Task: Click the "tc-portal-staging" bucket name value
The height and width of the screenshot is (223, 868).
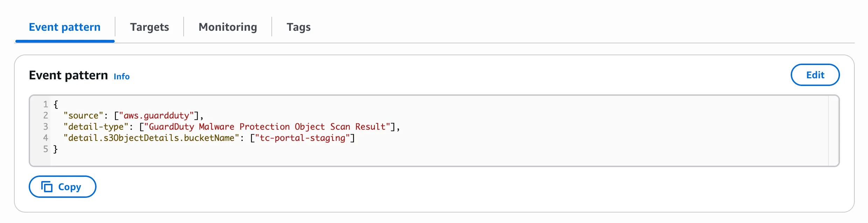Action: [303, 138]
